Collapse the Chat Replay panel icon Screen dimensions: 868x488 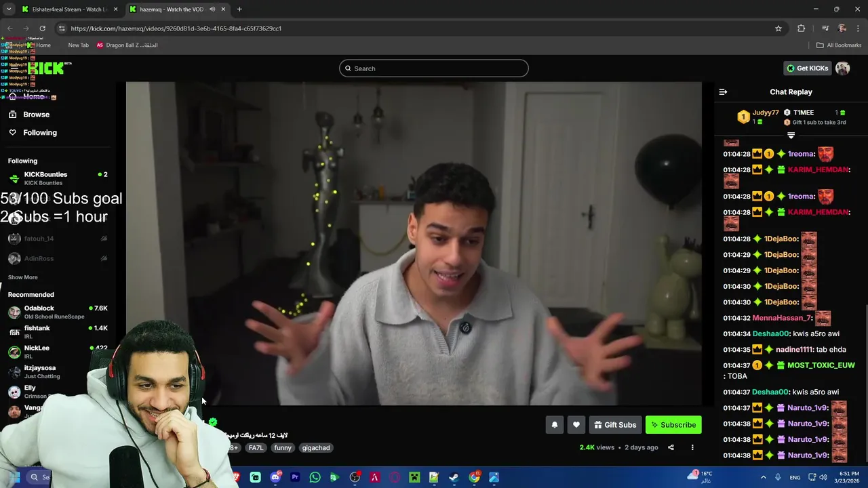pyautogui.click(x=723, y=91)
